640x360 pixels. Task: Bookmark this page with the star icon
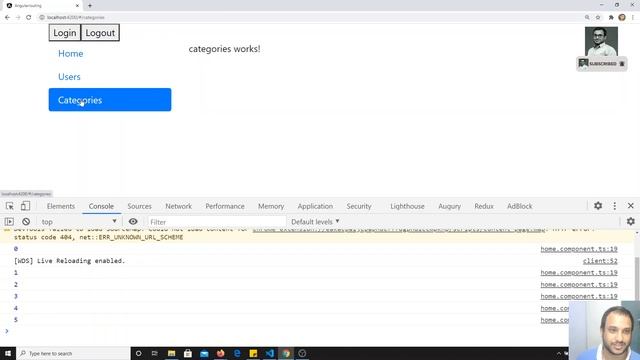tap(598, 17)
